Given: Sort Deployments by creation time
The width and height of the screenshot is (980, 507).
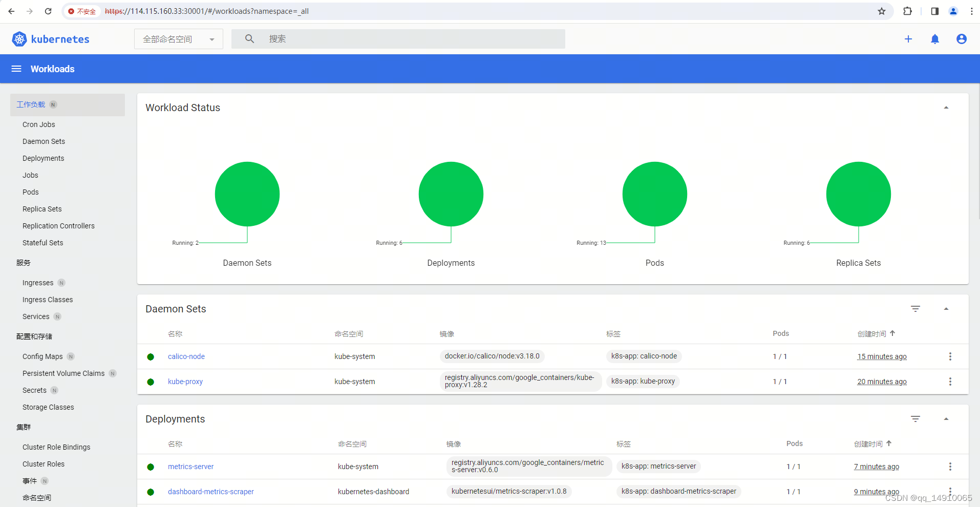Looking at the screenshot, I should tap(872, 443).
